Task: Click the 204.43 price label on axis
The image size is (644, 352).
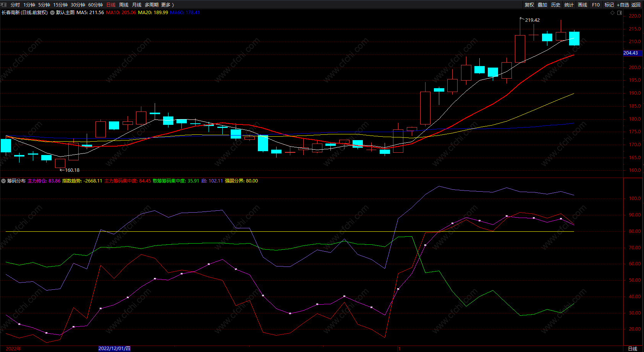Action: (x=631, y=53)
